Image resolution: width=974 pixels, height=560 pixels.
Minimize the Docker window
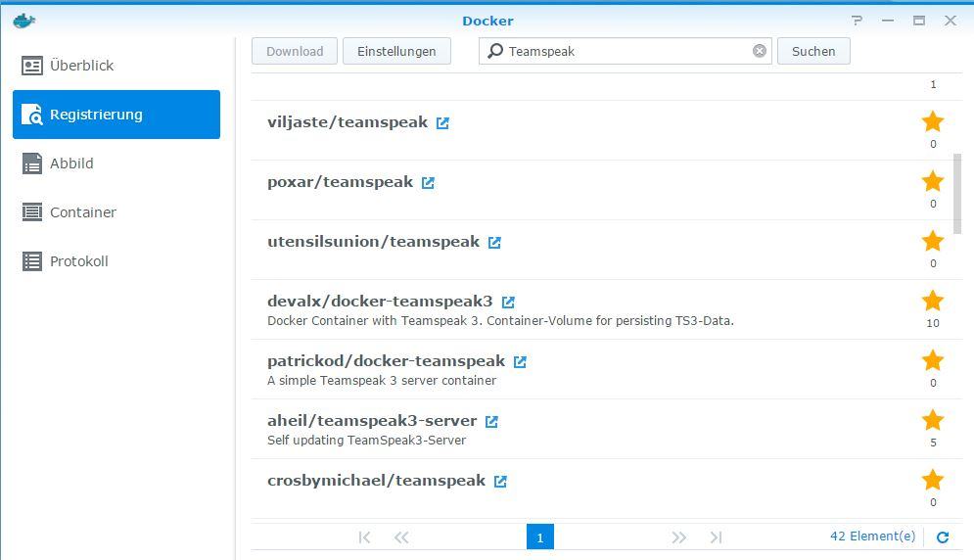[x=888, y=21]
